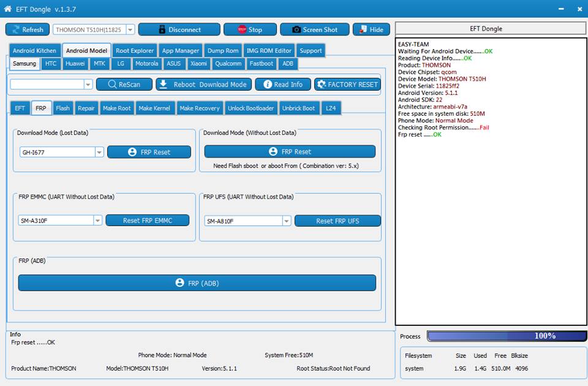Take a Screen Shot of the device
The image size is (588, 386).
315,29
